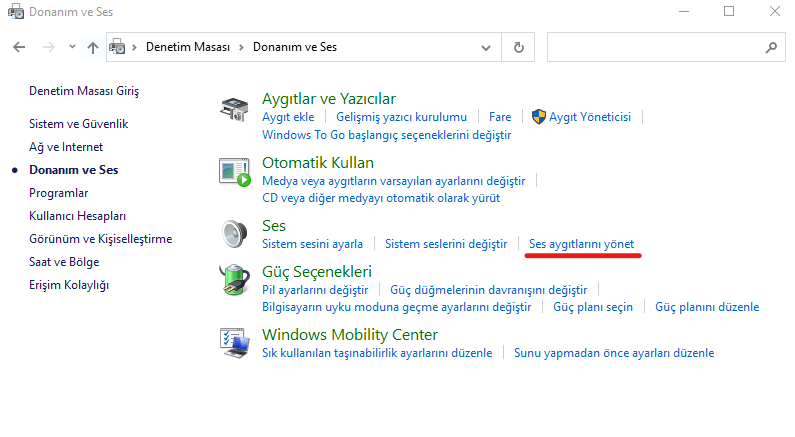Open Kullanıcı Hesapları category
Screen dimensions: 795x437
[x=78, y=215]
